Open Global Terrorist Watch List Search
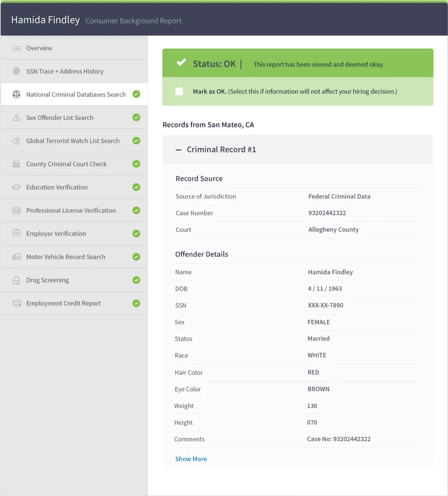 [74, 141]
